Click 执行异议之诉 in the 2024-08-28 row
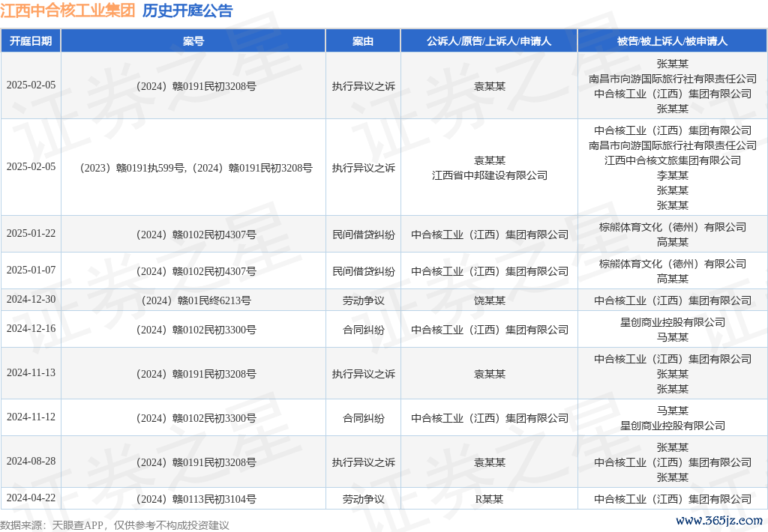Image resolution: width=768 pixels, height=532 pixels. point(364,462)
